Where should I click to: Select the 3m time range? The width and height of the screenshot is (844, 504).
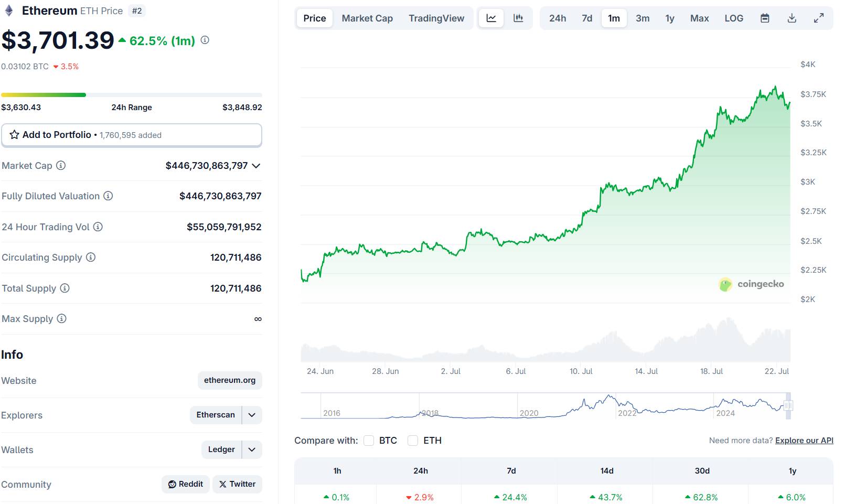643,18
